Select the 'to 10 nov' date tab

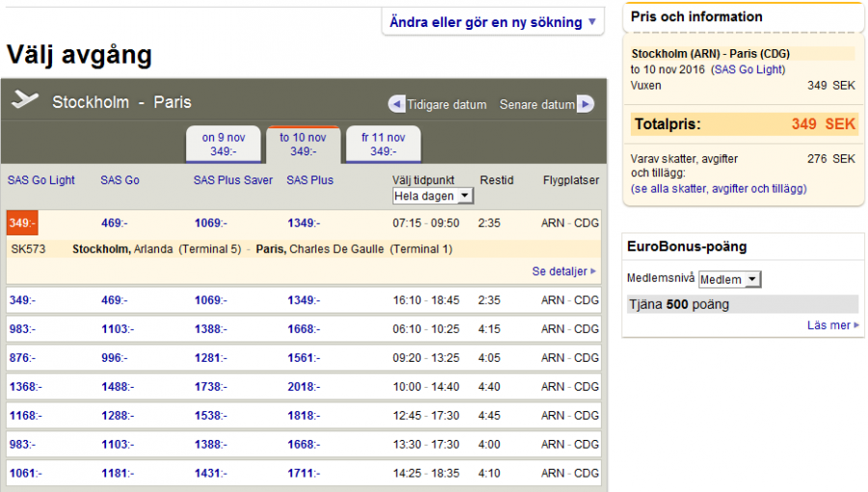click(x=303, y=145)
